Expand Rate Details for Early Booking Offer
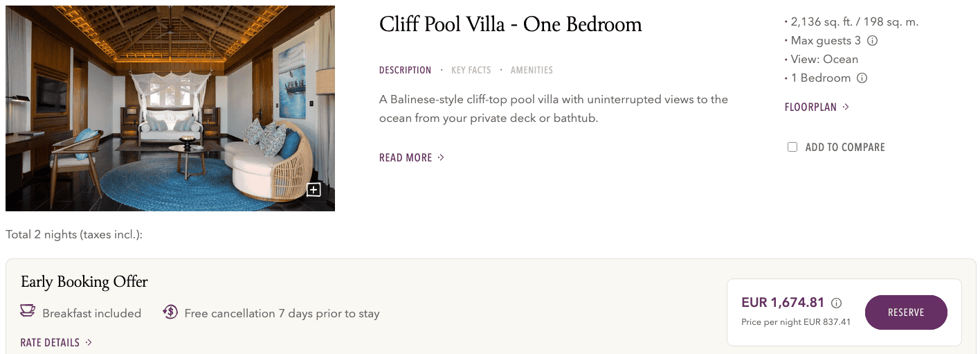 point(56,342)
